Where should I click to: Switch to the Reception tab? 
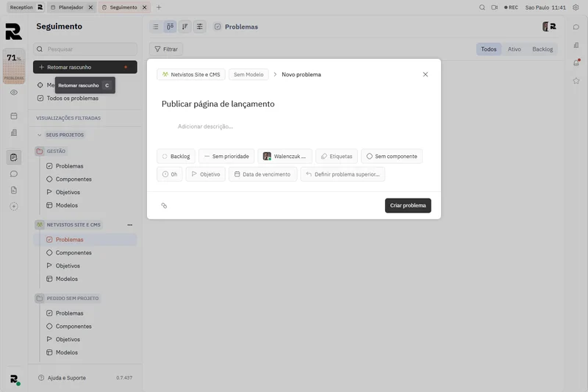tap(25, 7)
